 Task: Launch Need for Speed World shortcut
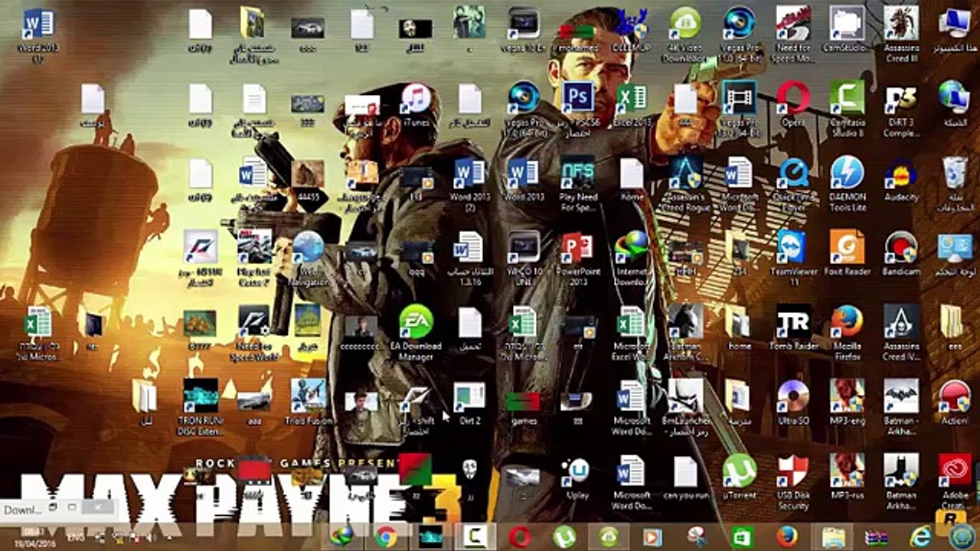pyautogui.click(x=254, y=333)
